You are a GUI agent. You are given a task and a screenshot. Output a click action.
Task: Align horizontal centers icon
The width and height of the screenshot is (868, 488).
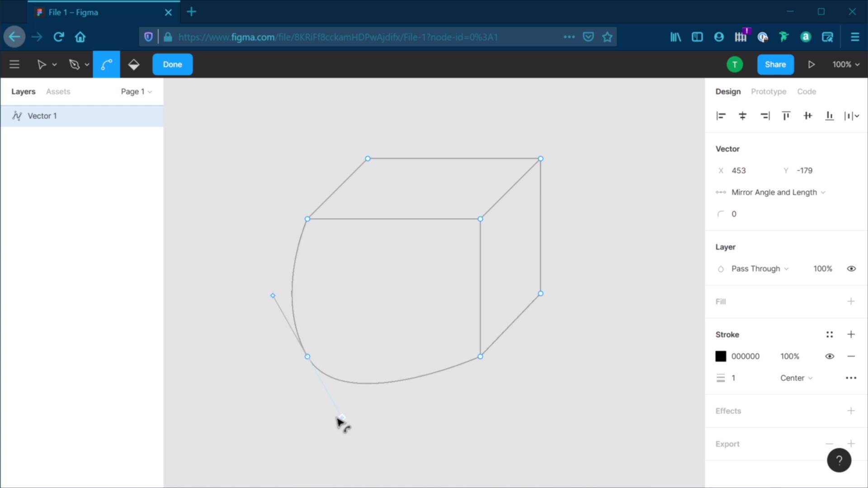(742, 116)
